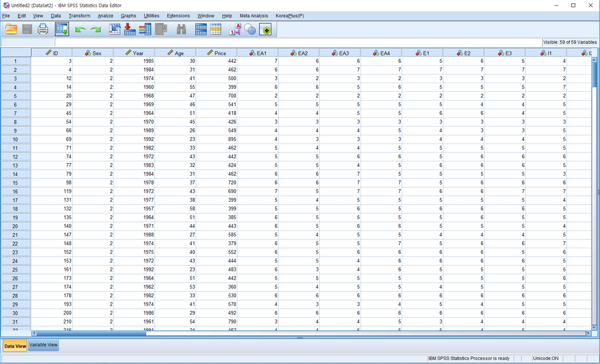Click the horizontal scrollbar right arrow
The image size is (600, 364).
pyautogui.click(x=588, y=333)
